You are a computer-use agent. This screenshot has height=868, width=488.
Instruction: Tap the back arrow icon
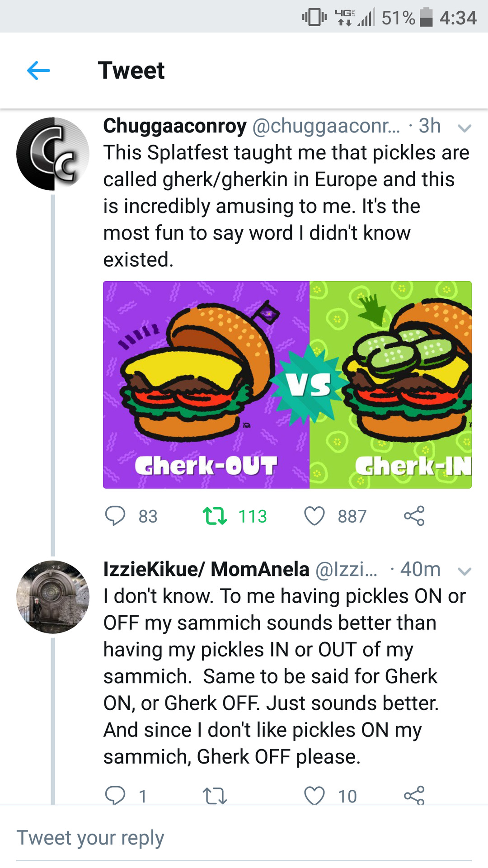click(x=38, y=71)
